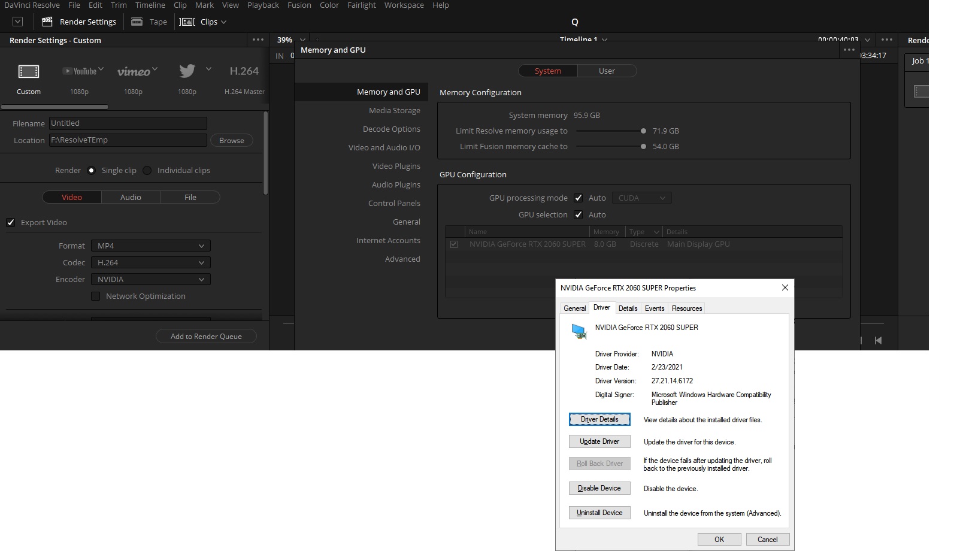Select the Custom render preset icon
The image size is (957, 560).
point(29,72)
